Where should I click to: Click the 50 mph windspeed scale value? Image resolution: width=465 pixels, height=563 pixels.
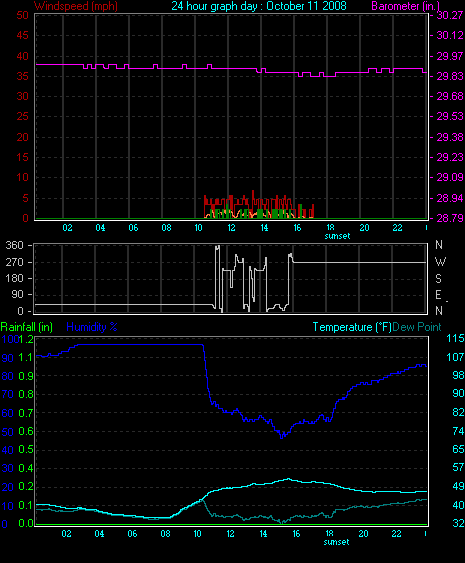click(22, 15)
